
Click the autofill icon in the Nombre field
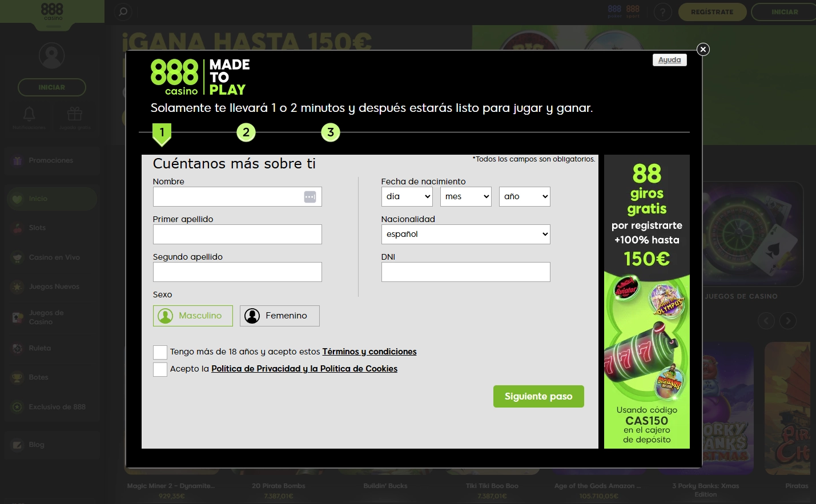point(310,197)
